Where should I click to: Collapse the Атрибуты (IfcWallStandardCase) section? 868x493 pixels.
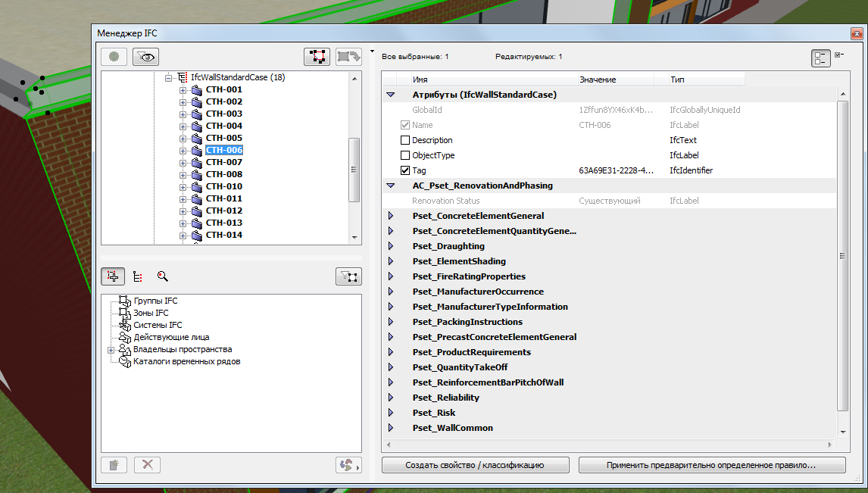tap(390, 95)
